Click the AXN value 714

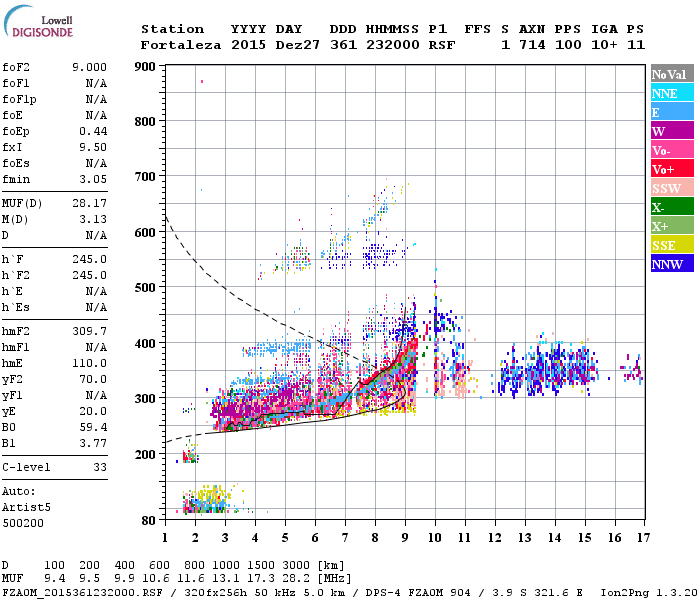532,45
